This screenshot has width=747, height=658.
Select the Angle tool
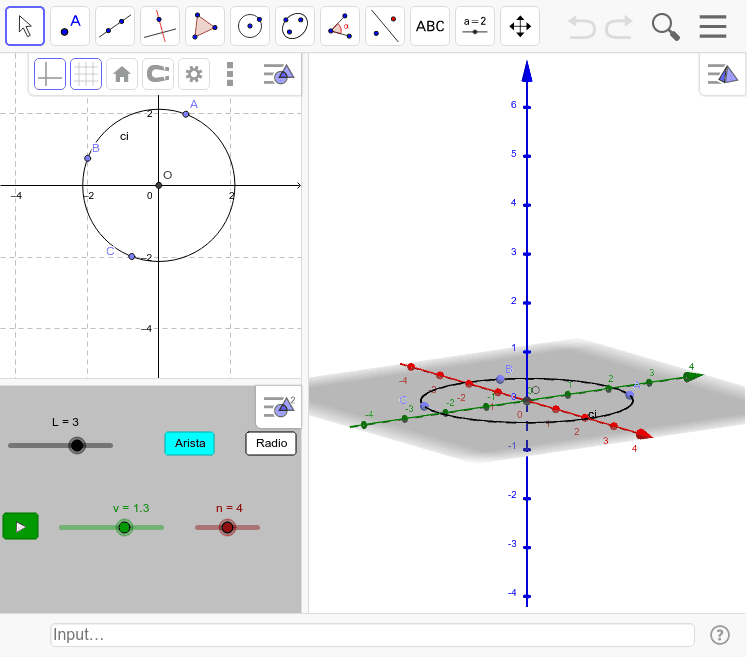pyautogui.click(x=340, y=26)
